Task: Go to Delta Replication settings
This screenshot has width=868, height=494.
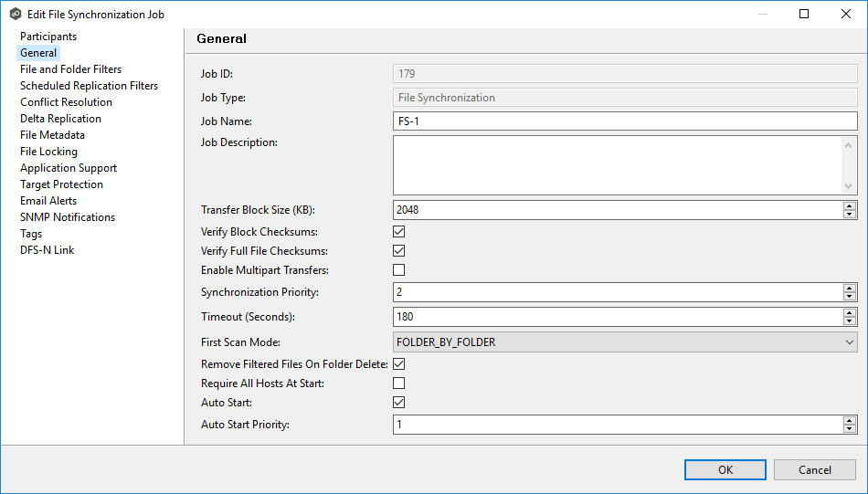Action: click(60, 119)
